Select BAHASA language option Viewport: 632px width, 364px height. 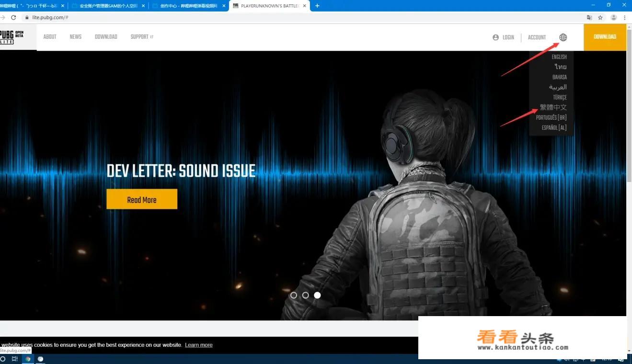[x=559, y=77]
